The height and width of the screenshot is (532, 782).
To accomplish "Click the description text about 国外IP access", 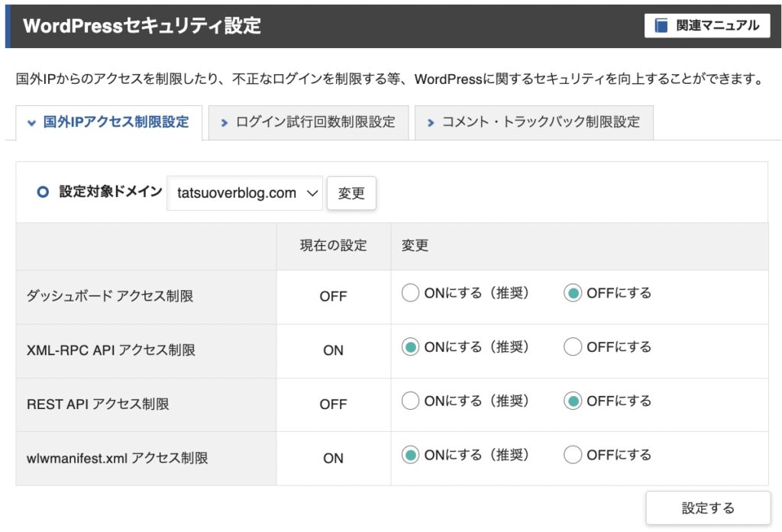I will [389, 79].
